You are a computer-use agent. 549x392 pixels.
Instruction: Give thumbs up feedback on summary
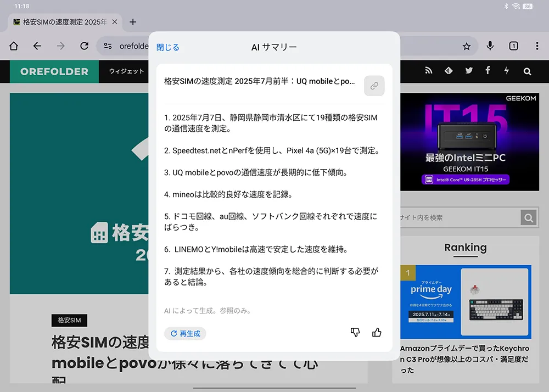click(x=377, y=332)
